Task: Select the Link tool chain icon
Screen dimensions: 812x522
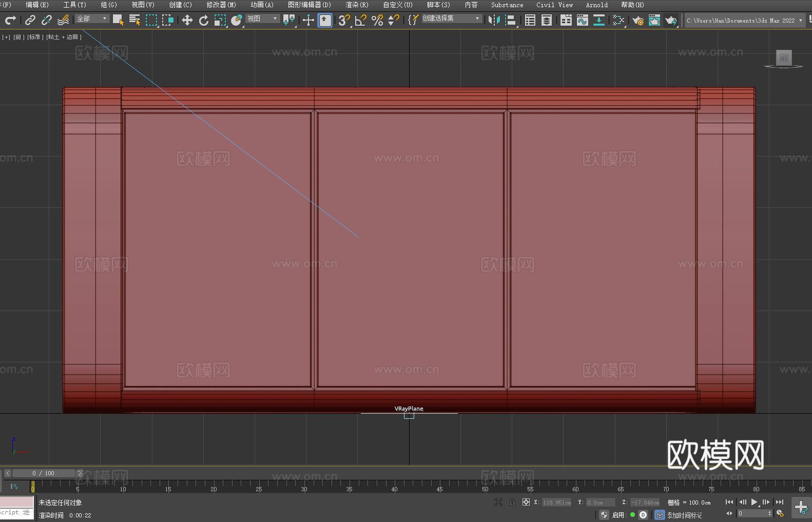Action: point(30,20)
